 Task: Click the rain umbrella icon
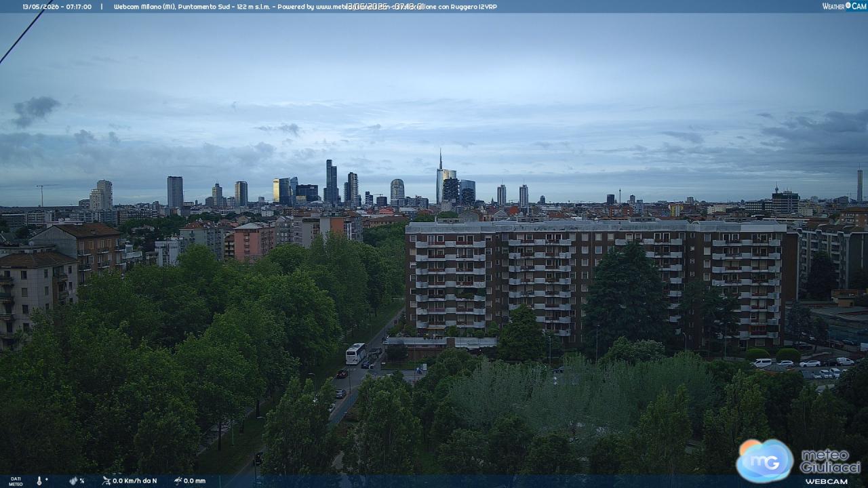[x=178, y=481]
